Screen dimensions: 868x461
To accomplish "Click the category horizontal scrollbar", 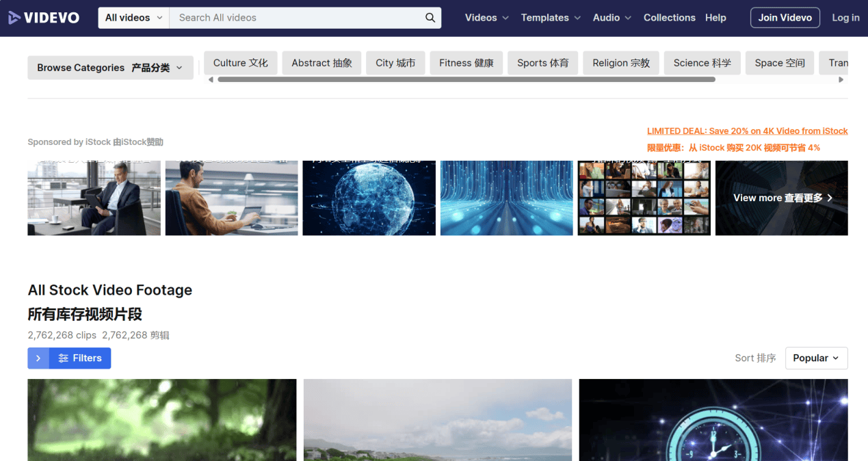I will [x=465, y=79].
